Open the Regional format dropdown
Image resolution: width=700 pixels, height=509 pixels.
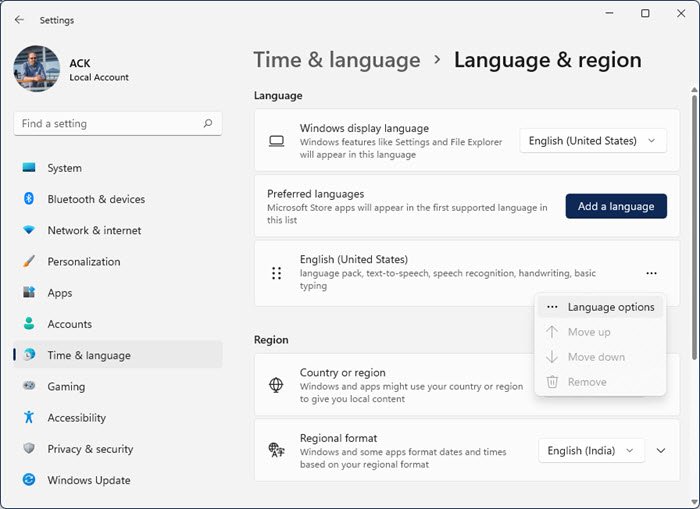(x=591, y=451)
